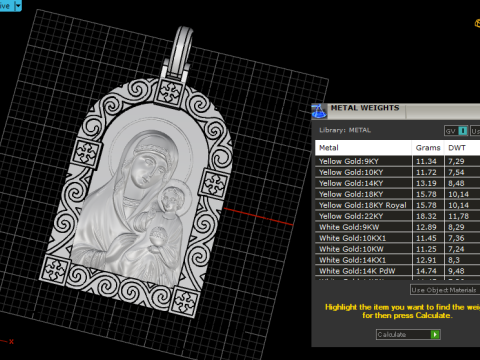
Task: Click the 13.19 grams cell
Action: pyautogui.click(x=428, y=183)
